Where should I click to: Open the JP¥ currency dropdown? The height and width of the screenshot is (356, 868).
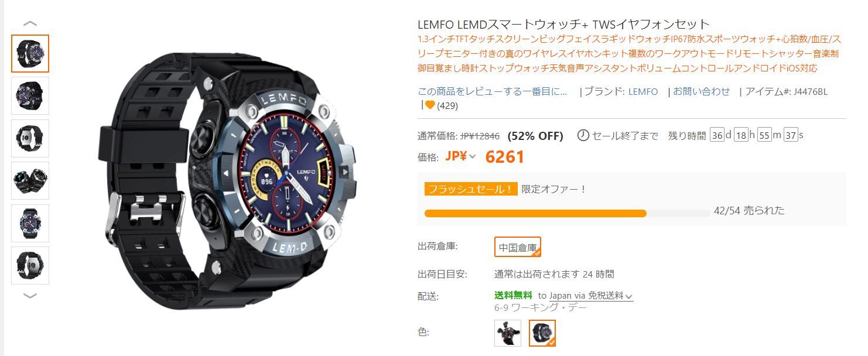[460, 156]
